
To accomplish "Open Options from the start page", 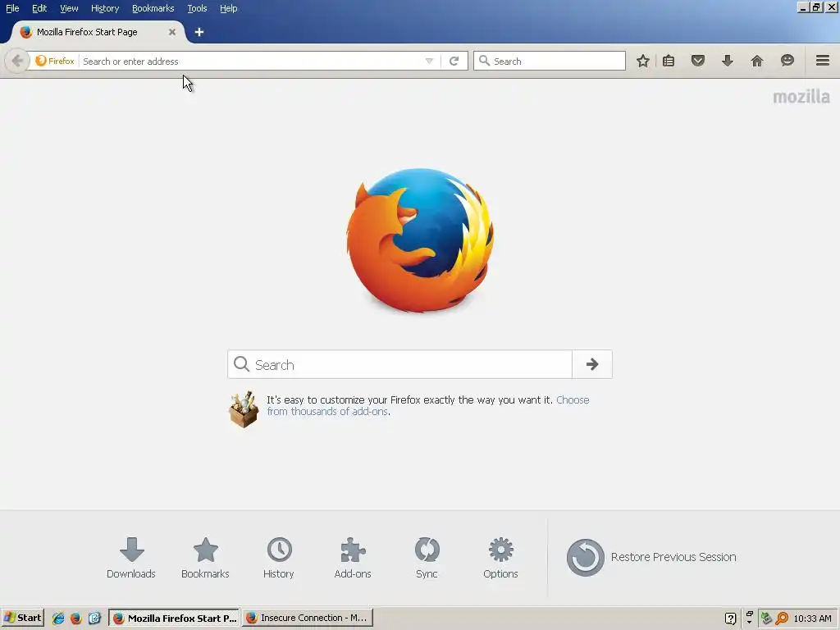I will (500, 558).
